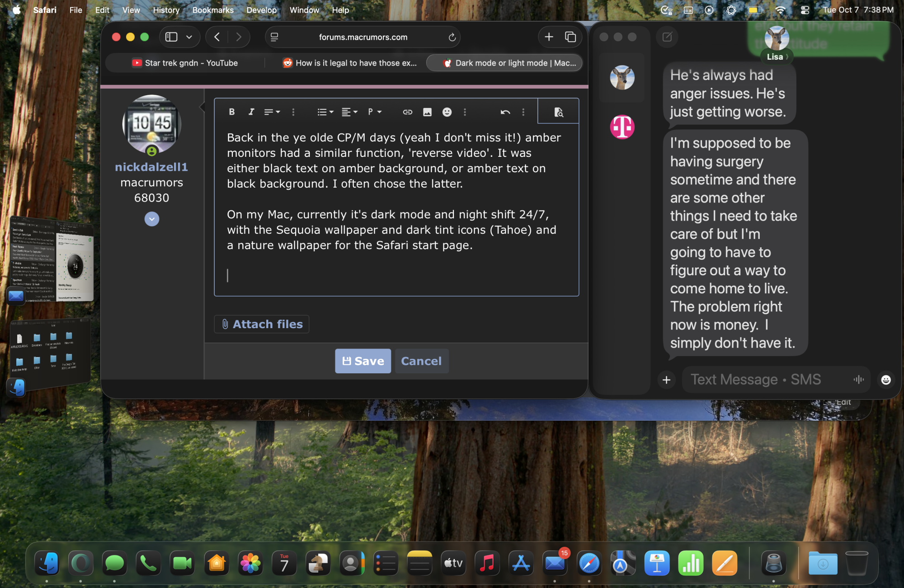Open the list formatting dropdown

pos(325,112)
